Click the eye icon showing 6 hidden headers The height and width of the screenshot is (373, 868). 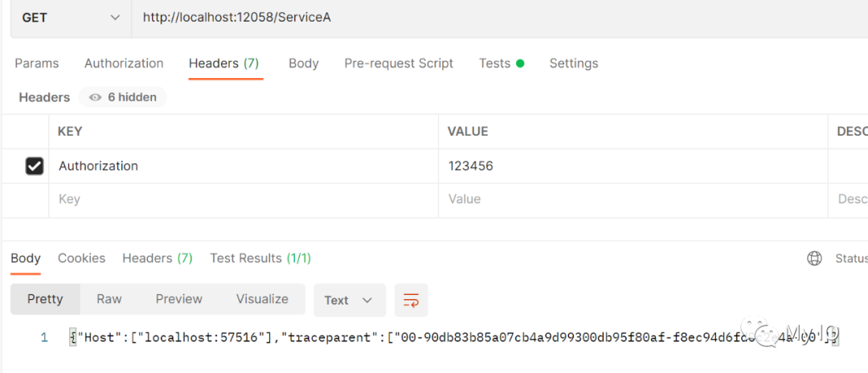[x=96, y=97]
